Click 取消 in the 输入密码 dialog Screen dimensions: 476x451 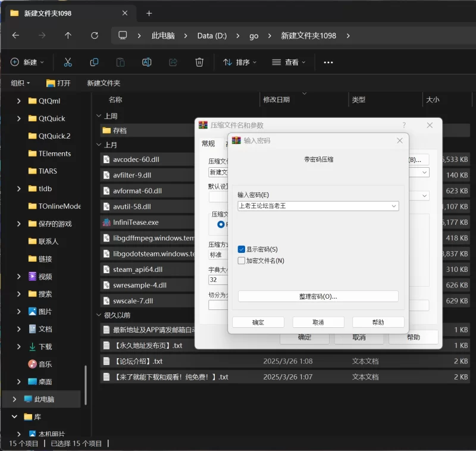point(318,322)
